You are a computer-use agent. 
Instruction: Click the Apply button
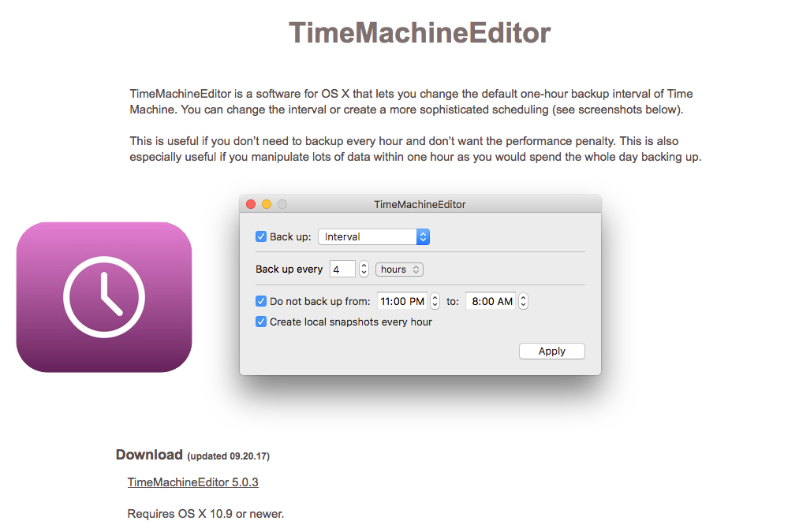click(x=552, y=352)
